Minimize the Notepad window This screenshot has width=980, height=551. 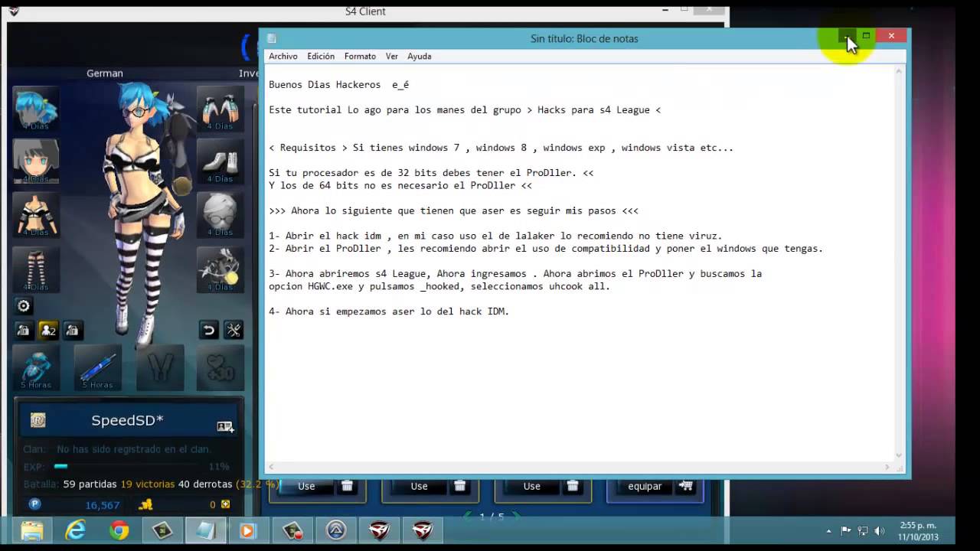(x=847, y=35)
